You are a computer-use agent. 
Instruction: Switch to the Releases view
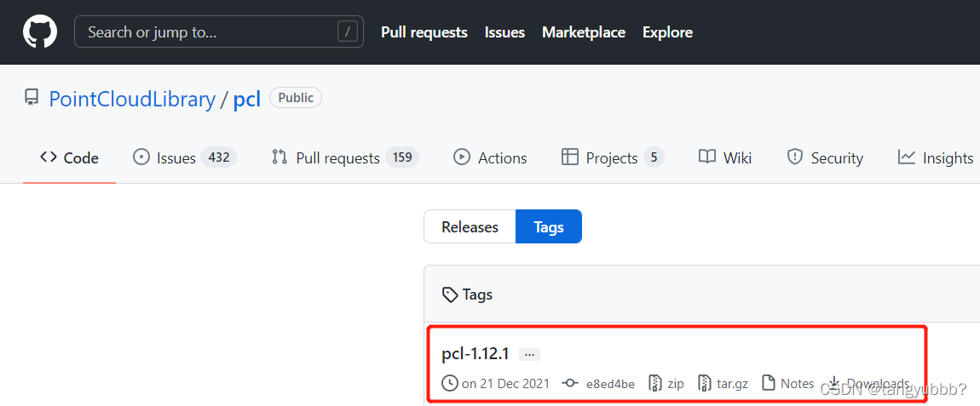coord(470,226)
